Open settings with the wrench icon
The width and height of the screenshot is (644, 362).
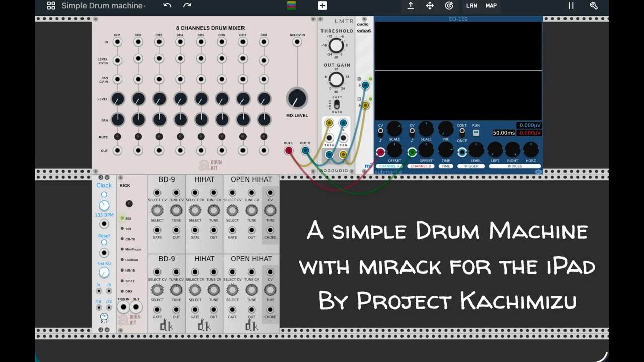pos(594,6)
